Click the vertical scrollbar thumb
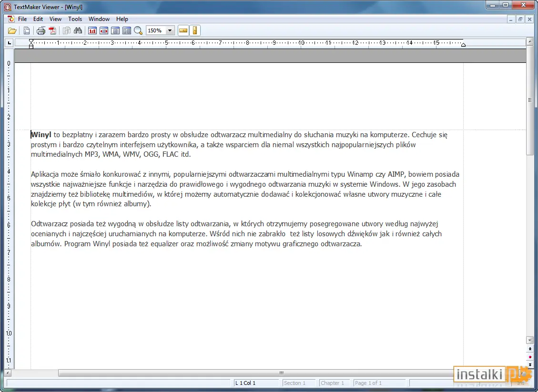The image size is (538, 392). tap(530, 100)
